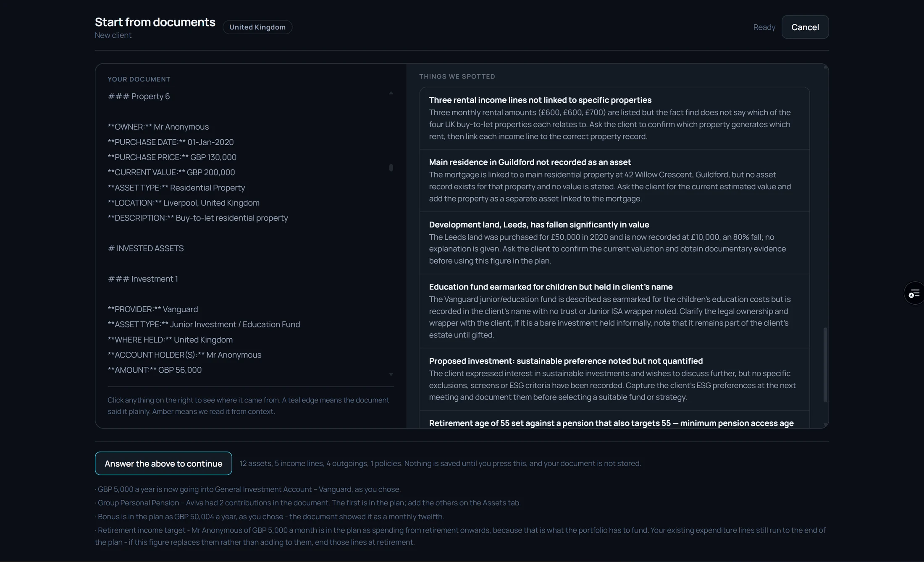
Task: Click the WHERE HELD United Kingdom line
Action: pyautogui.click(x=170, y=340)
